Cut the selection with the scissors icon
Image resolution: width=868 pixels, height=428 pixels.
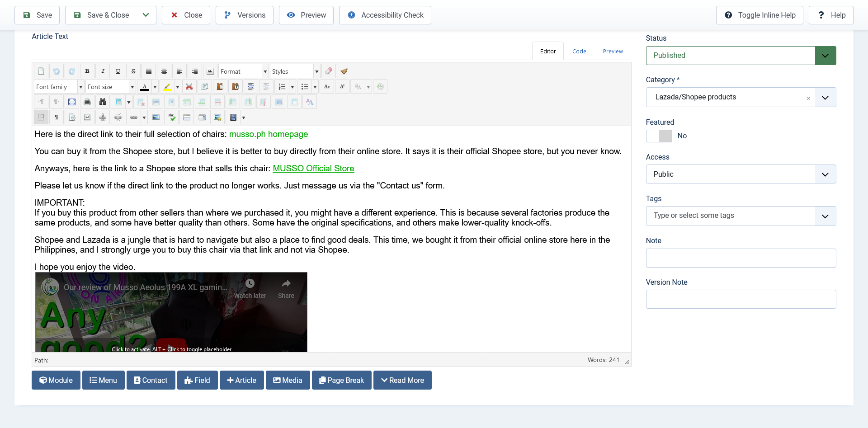coord(189,87)
